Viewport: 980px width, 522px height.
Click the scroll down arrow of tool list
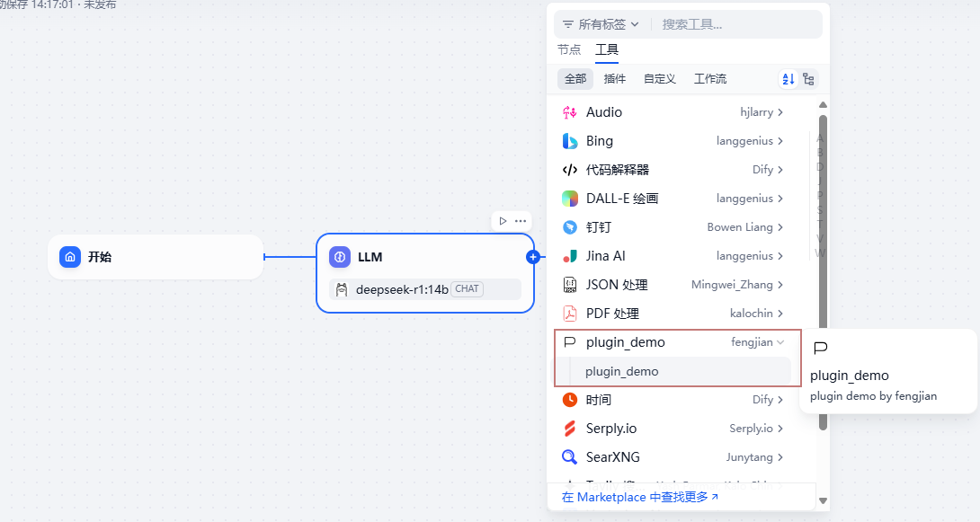tap(823, 500)
